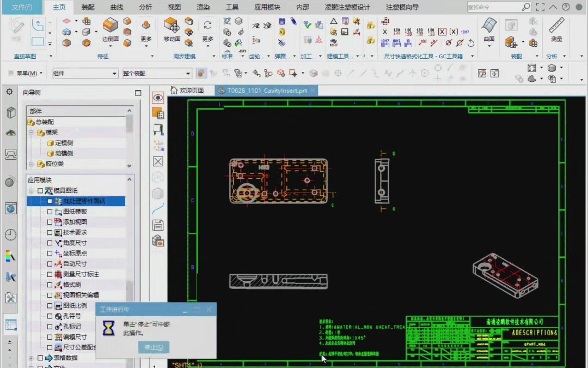This screenshot has width=588, height=368.
Task: Click the save floppy icon in vertical toolbar
Action: [x=158, y=225]
